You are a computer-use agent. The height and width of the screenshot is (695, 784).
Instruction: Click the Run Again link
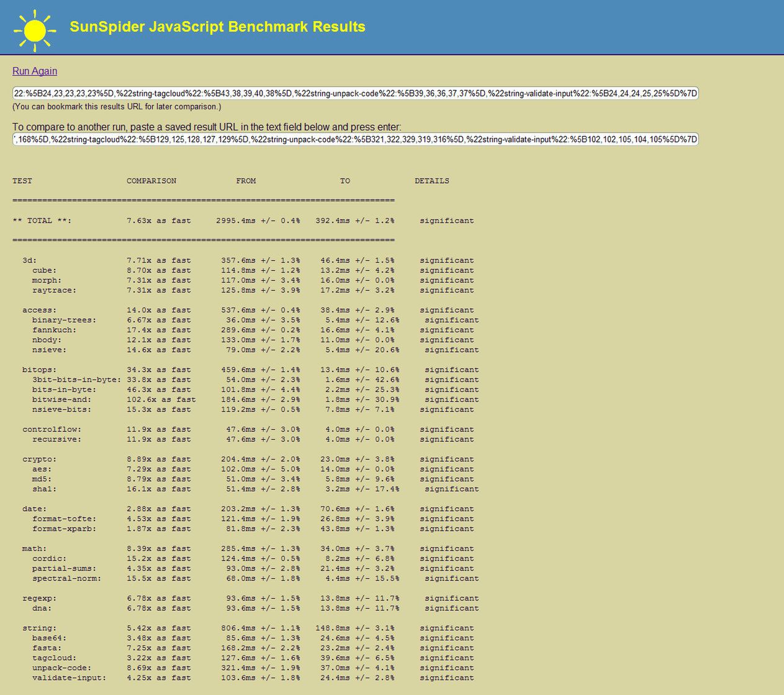(x=35, y=71)
